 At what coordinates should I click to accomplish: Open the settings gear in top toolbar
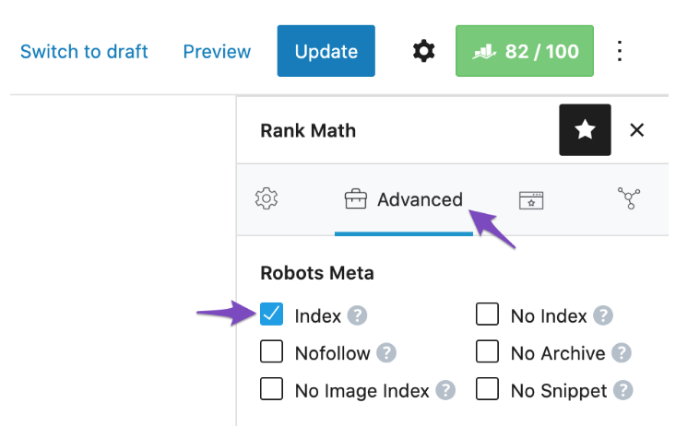pyautogui.click(x=424, y=51)
